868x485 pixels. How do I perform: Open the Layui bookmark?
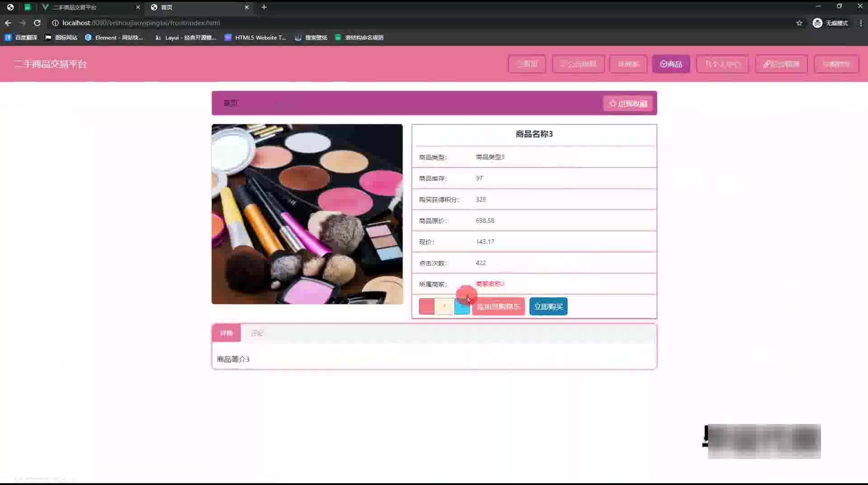pos(186,38)
